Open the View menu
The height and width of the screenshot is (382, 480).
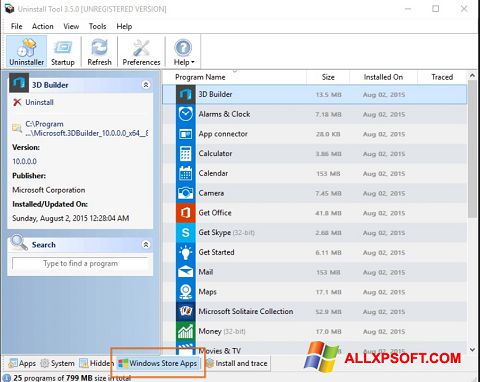71,26
